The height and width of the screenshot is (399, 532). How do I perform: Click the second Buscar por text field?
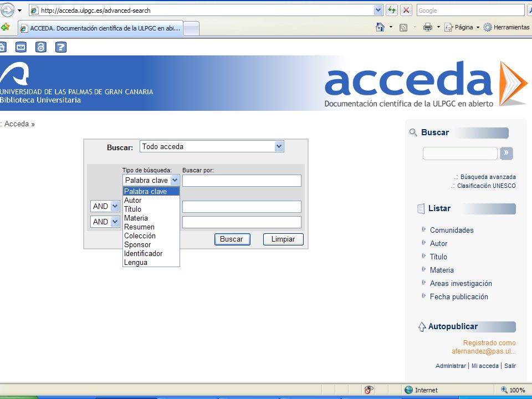[242, 207]
